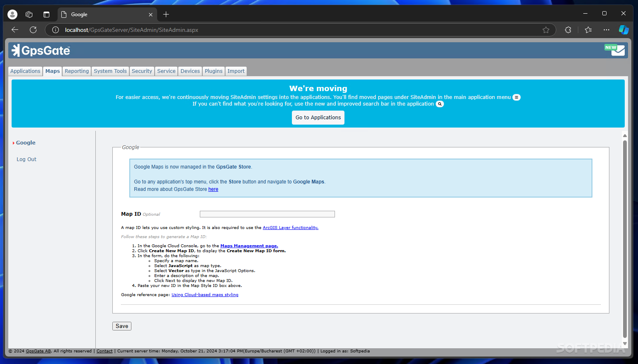Open the GpsGate Store 'here' link
The height and width of the screenshot is (364, 638).
pos(213,189)
